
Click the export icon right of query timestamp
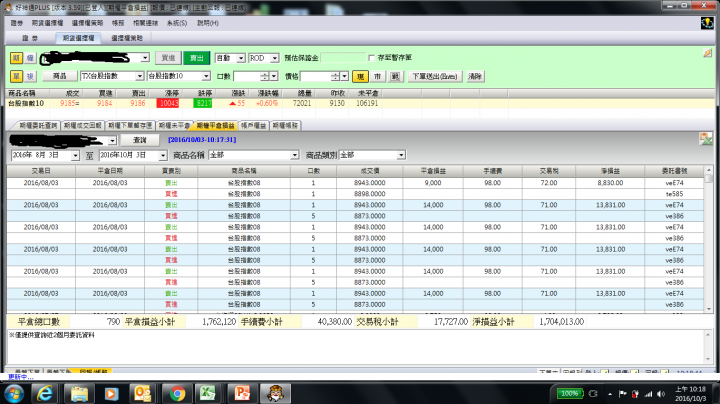pos(705,139)
